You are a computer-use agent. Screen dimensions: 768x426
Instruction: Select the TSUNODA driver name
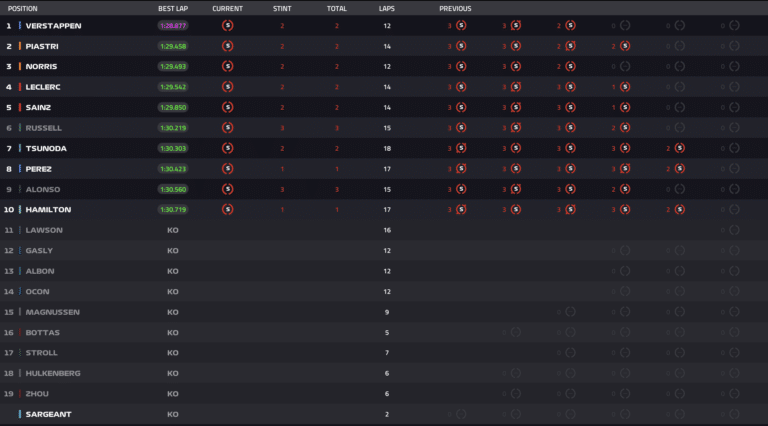point(46,148)
